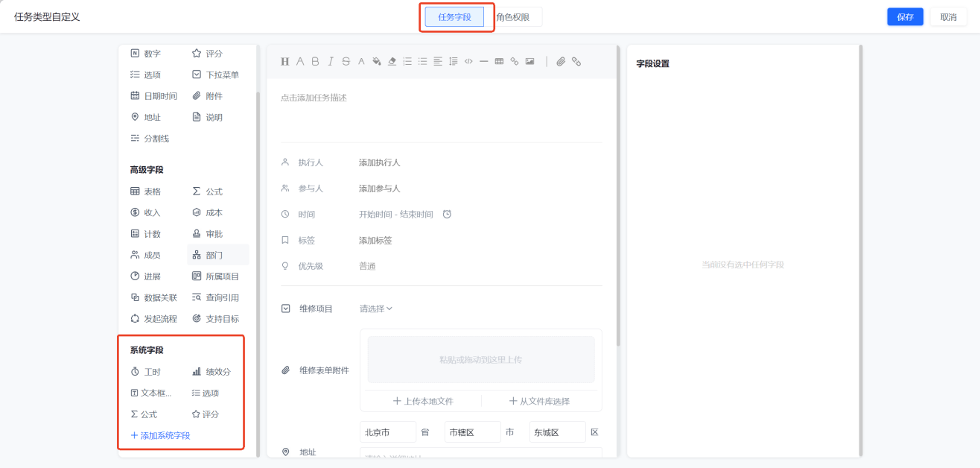
Task: Insert a numbered list in editor
Action: click(x=407, y=62)
